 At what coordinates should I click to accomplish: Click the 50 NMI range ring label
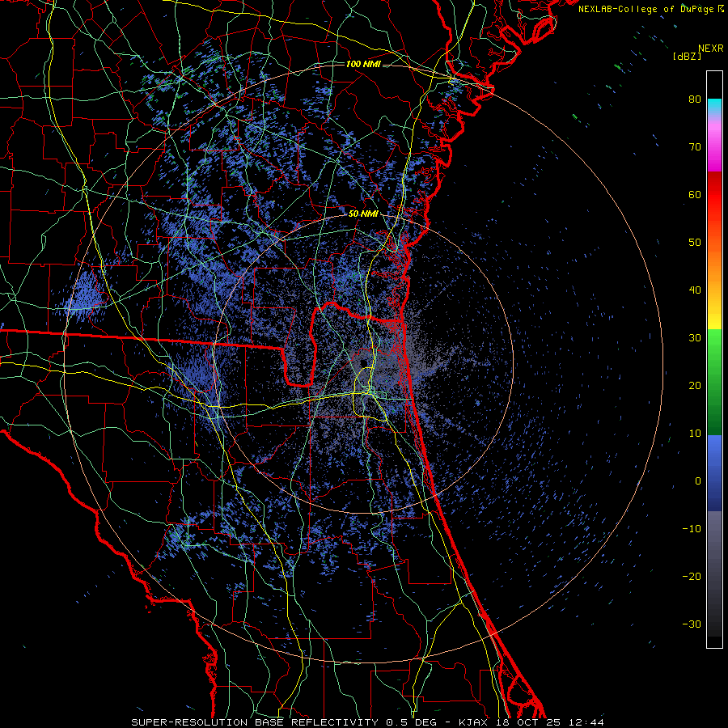(363, 214)
